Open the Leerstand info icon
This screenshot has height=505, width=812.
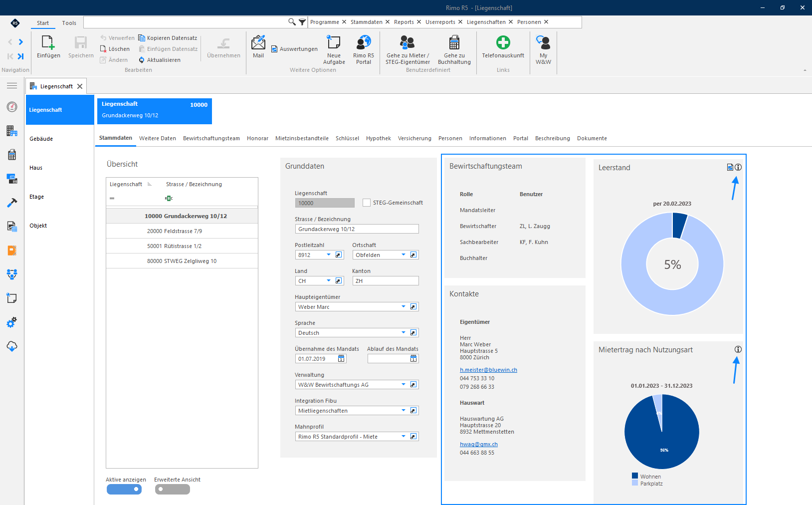point(738,167)
